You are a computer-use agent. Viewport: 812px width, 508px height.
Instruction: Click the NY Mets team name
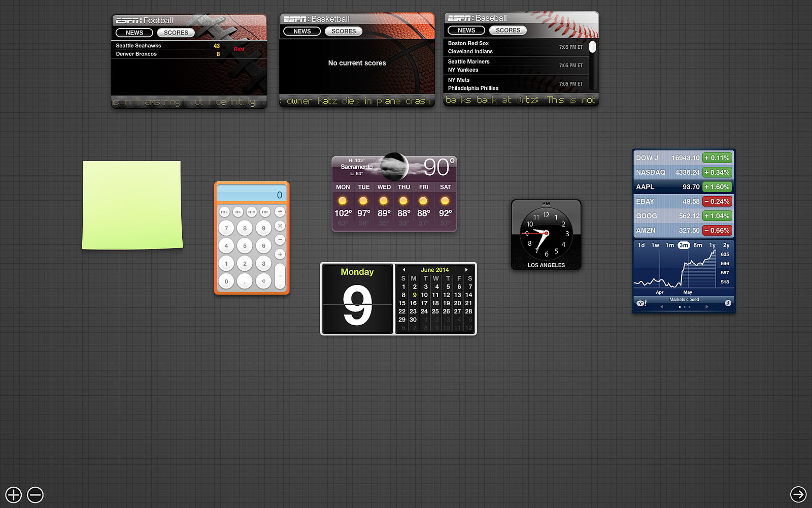pos(459,80)
